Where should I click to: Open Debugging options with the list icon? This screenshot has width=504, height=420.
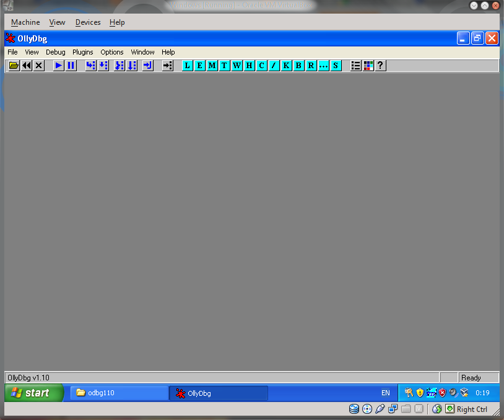tap(355, 66)
